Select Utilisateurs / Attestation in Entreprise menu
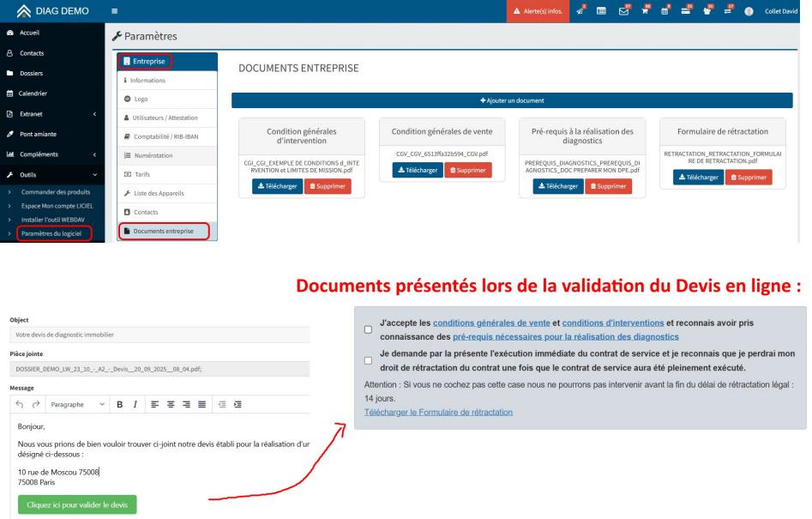812x519 pixels. coord(165,118)
